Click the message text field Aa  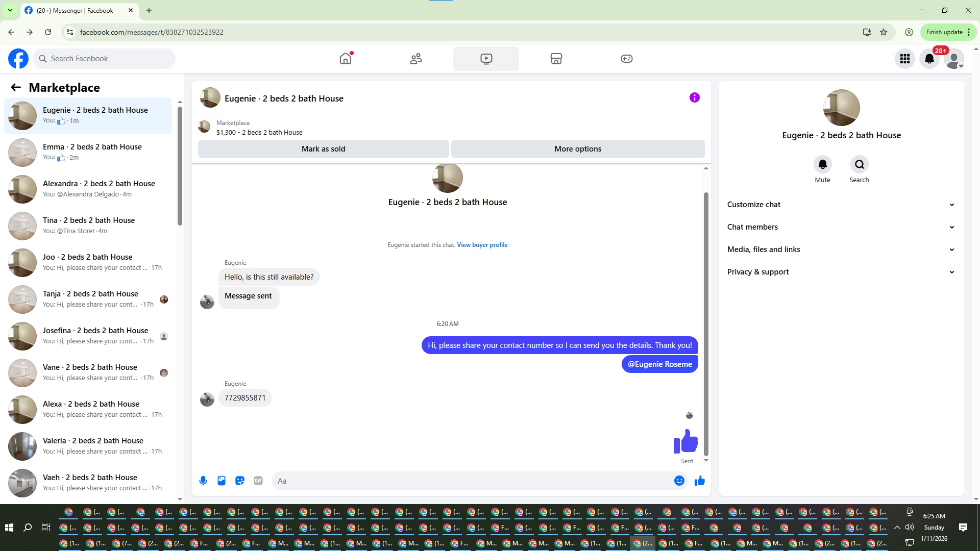[x=472, y=481]
